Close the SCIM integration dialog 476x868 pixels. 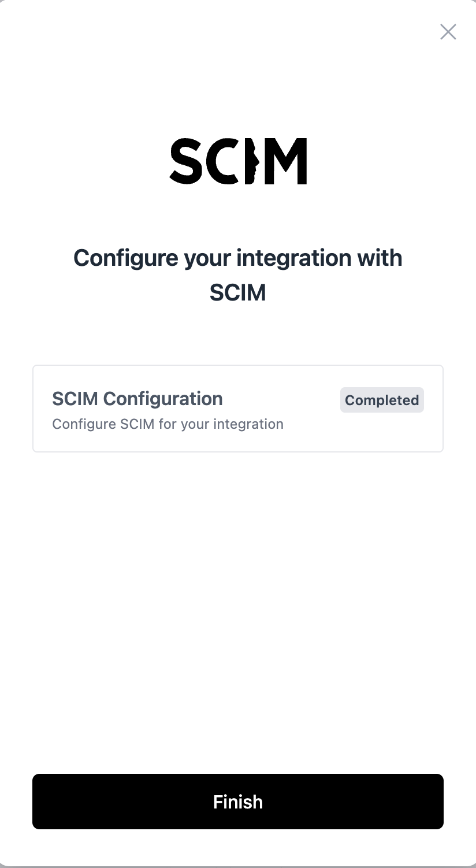click(x=448, y=32)
